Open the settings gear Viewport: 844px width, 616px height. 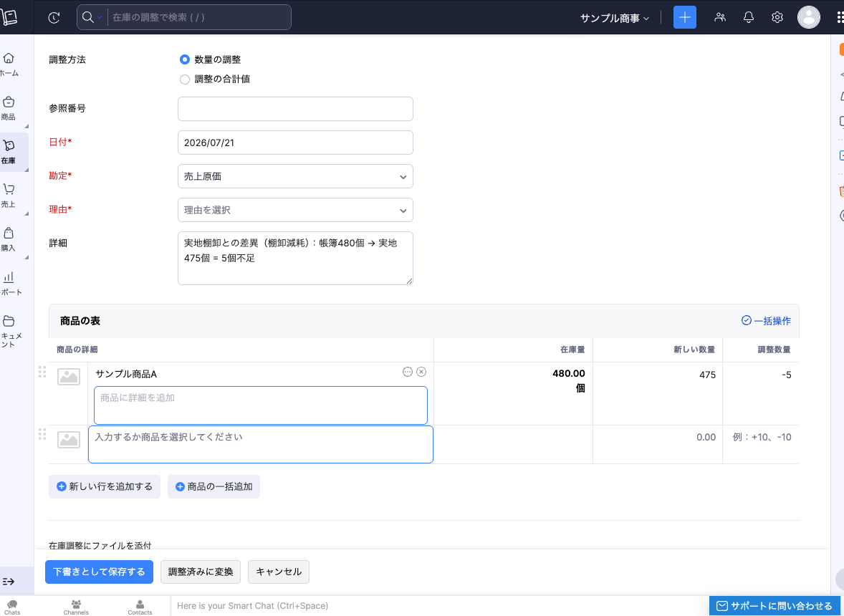(x=777, y=17)
